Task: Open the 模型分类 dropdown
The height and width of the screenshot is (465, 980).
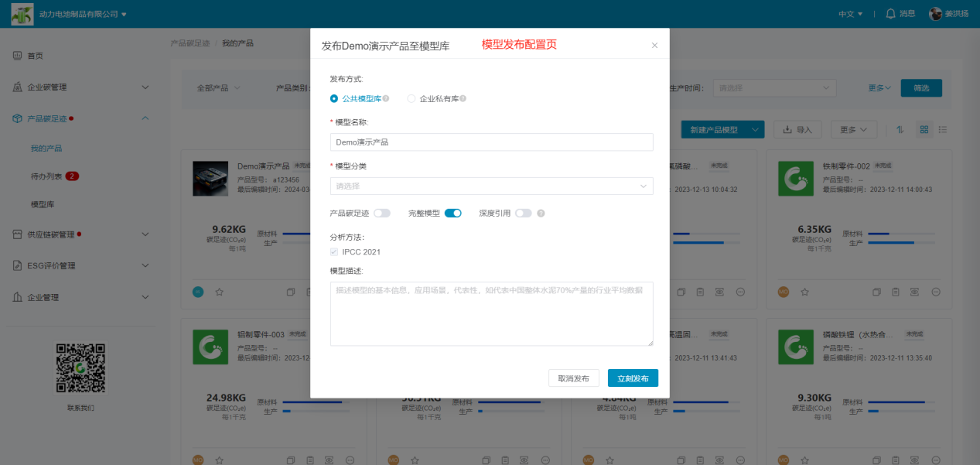Action: click(x=491, y=186)
